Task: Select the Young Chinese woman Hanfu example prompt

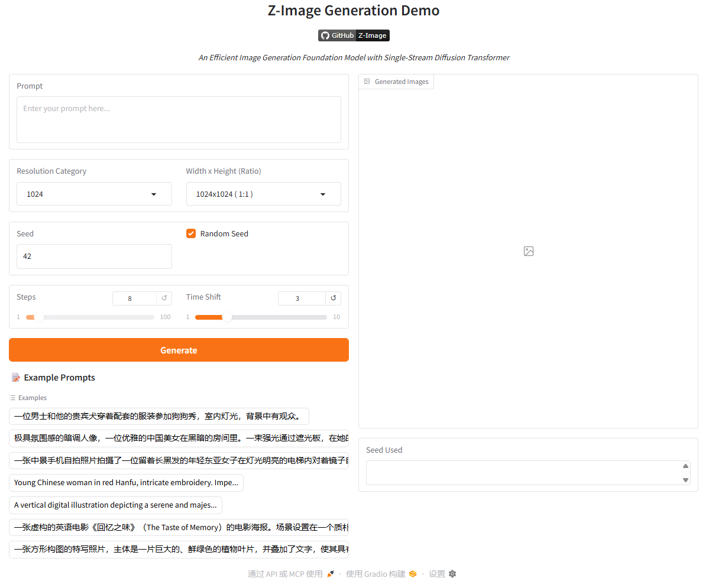Action: tap(127, 483)
